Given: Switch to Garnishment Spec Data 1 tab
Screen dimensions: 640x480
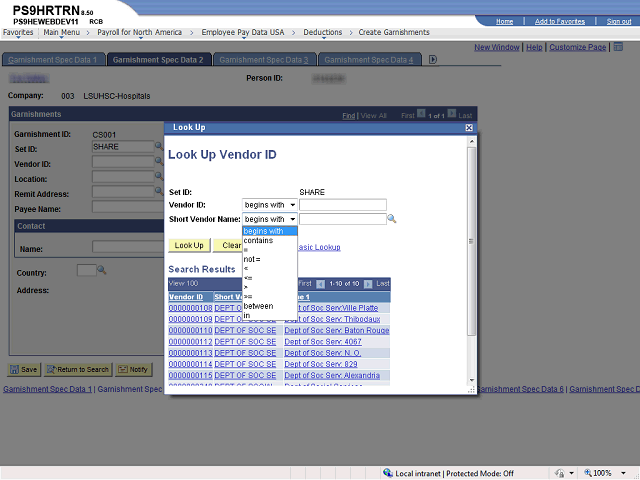Looking at the screenshot, I should 54,60.
